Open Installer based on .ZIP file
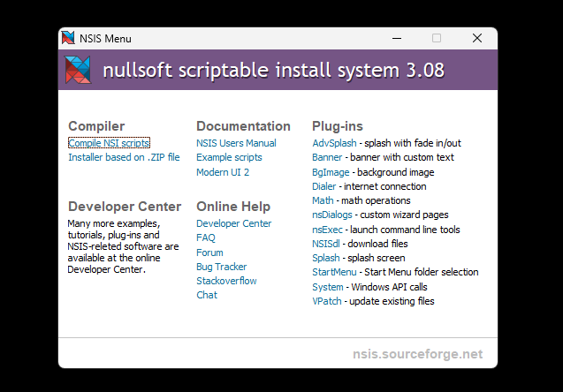 [x=124, y=157]
